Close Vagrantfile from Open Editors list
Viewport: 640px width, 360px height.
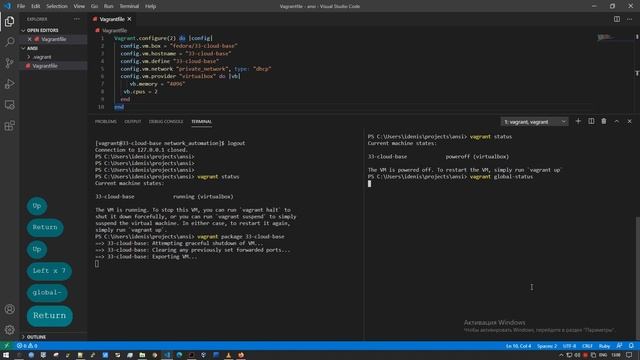tap(29, 39)
